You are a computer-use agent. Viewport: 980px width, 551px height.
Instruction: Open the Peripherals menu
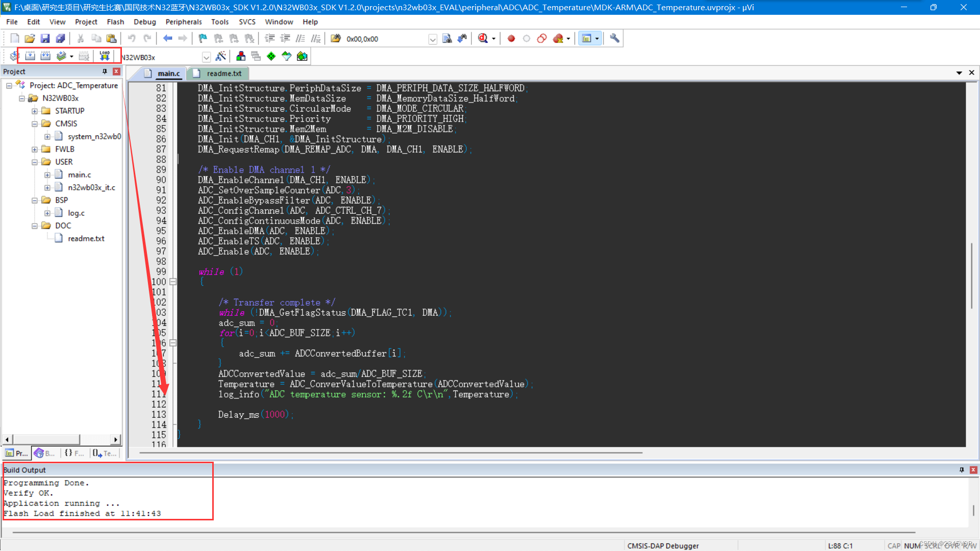click(183, 21)
